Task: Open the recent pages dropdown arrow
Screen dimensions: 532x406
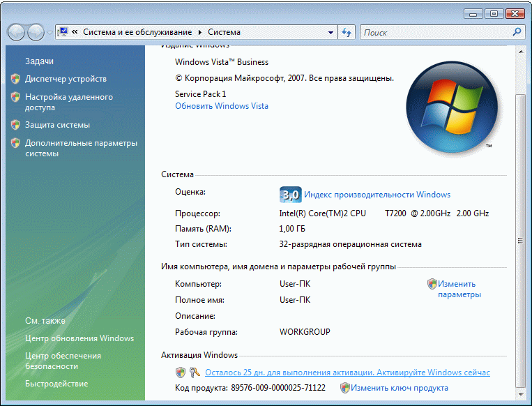Action: click(x=50, y=33)
